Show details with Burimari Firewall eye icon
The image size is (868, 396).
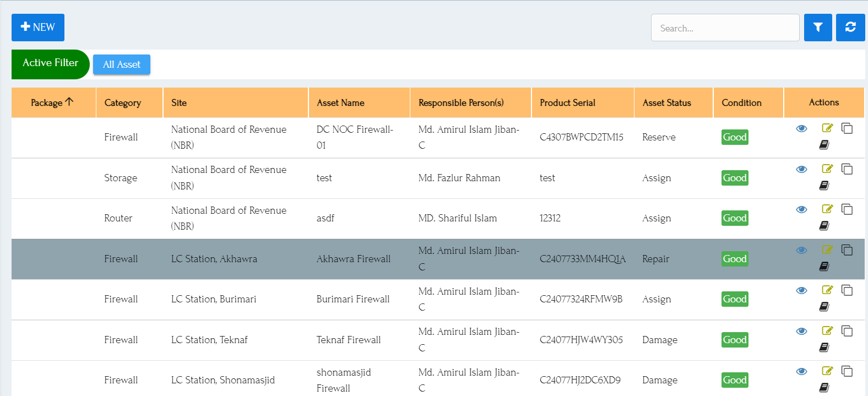pyautogui.click(x=801, y=290)
